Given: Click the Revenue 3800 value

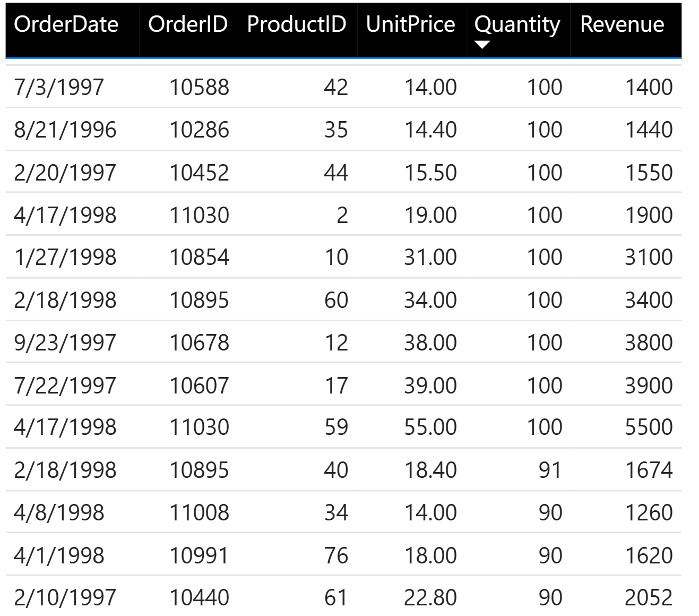Looking at the screenshot, I should 649,343.
